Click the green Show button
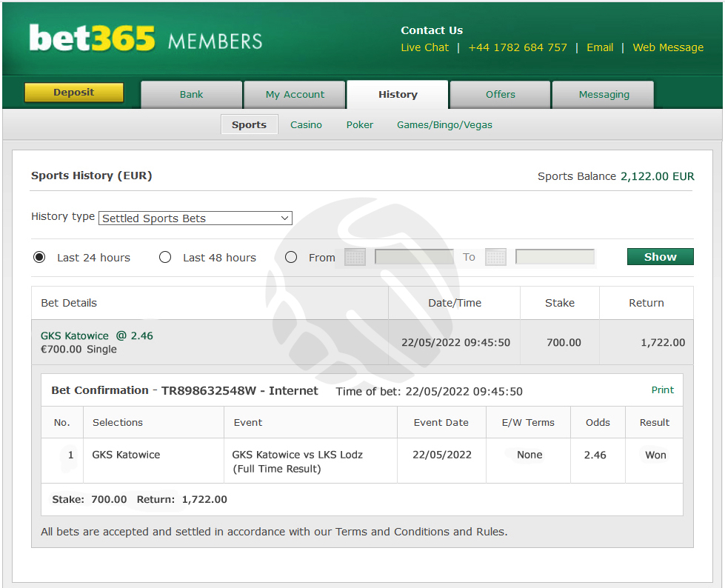Viewport: 725px width, 588px height. coord(661,257)
